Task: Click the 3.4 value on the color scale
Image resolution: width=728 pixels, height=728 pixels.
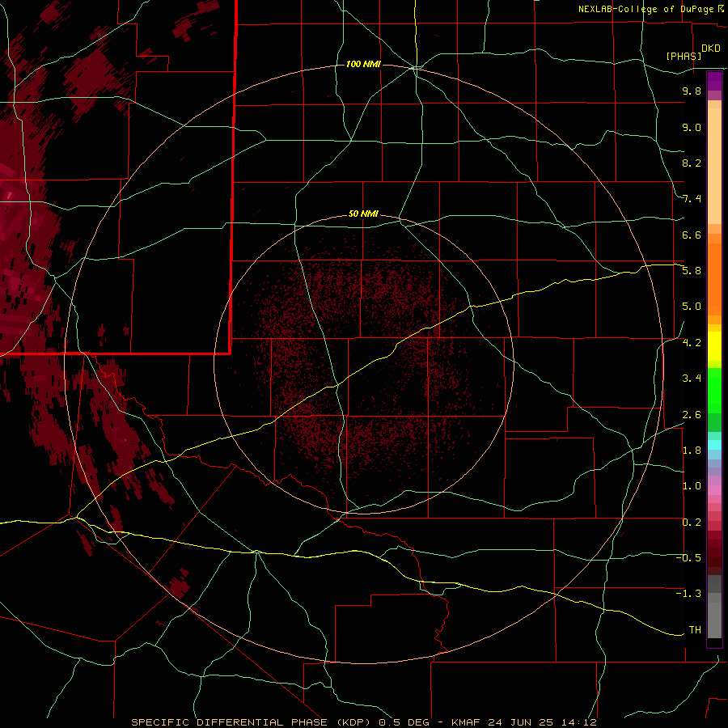Action: (692, 379)
